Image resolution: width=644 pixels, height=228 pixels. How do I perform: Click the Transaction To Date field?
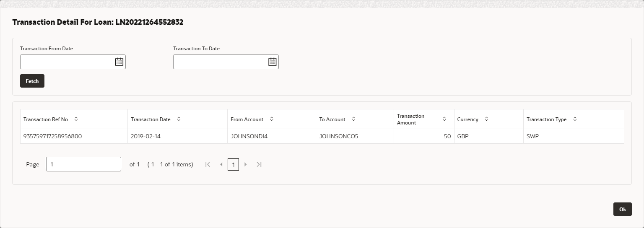point(220,62)
